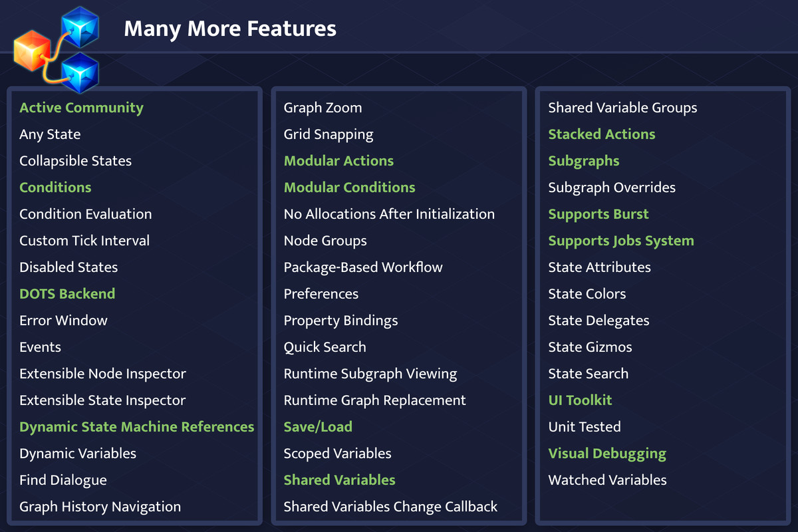Click the Modular Conditions entry
The width and height of the screenshot is (798, 532).
(350, 188)
